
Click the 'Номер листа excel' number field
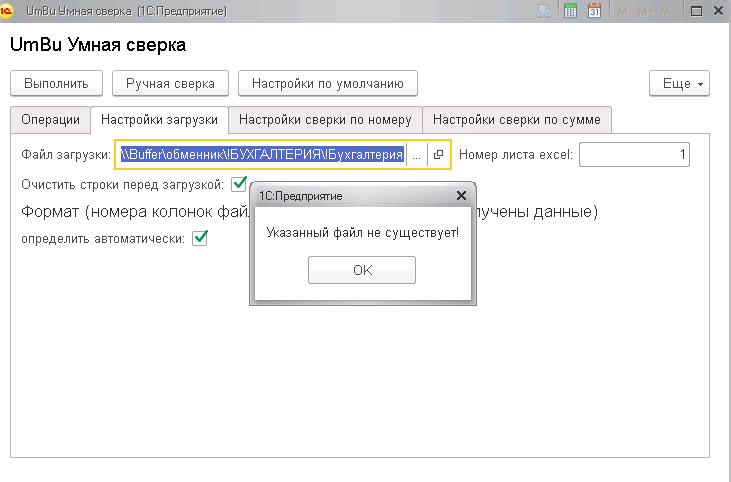(634, 154)
